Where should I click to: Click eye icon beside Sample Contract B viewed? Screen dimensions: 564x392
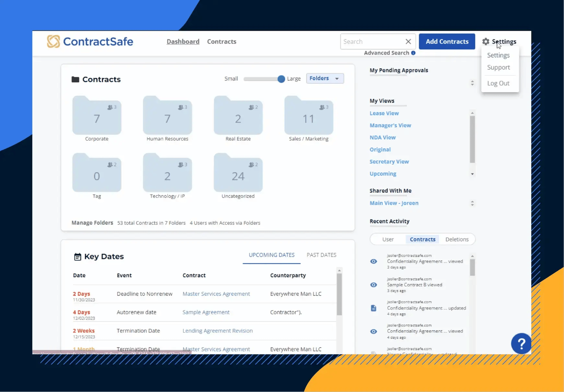(x=374, y=285)
